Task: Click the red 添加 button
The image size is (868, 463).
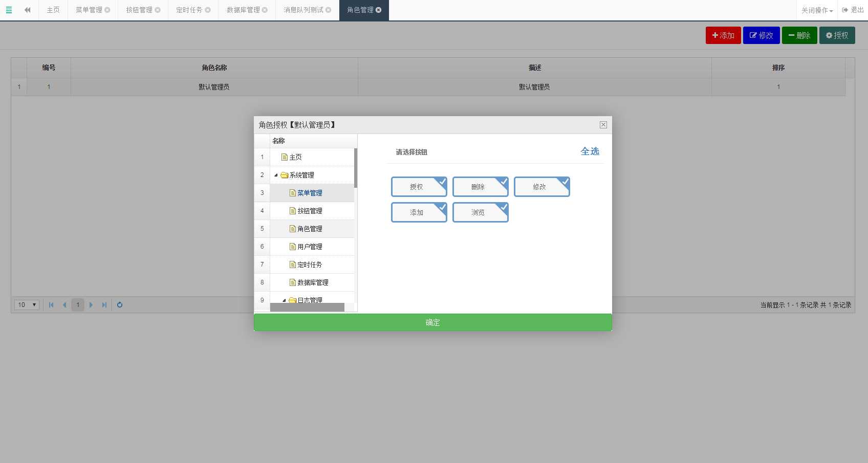Action: pyautogui.click(x=723, y=35)
